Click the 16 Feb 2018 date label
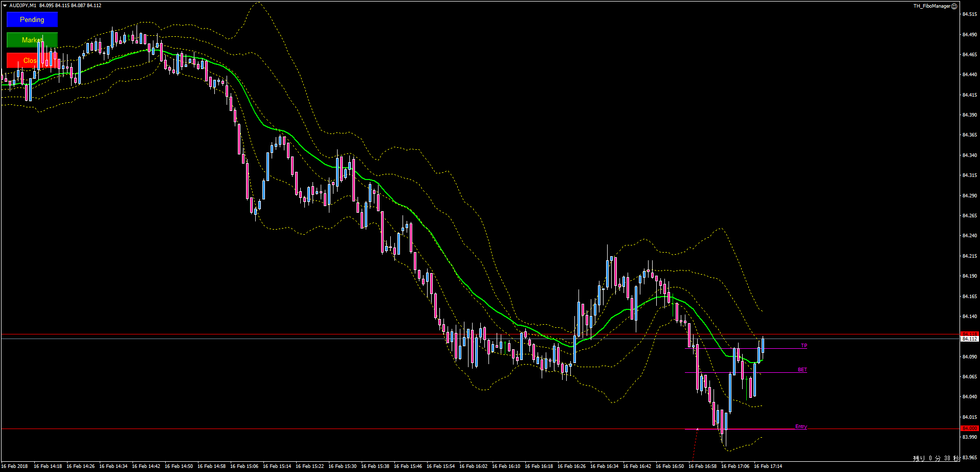The image size is (980, 472). (x=14, y=466)
